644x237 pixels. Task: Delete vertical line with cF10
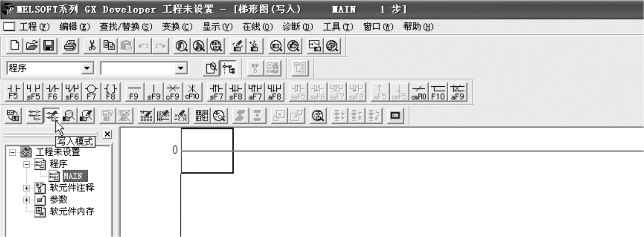(193, 91)
